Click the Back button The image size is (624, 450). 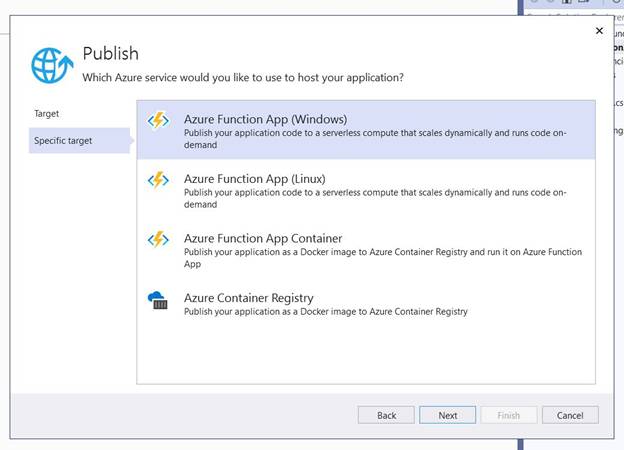[x=386, y=415]
